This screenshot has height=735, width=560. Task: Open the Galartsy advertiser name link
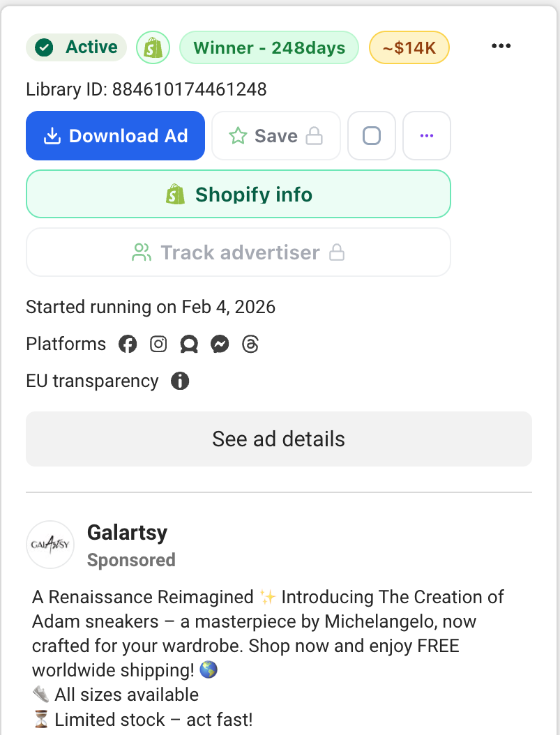127,533
